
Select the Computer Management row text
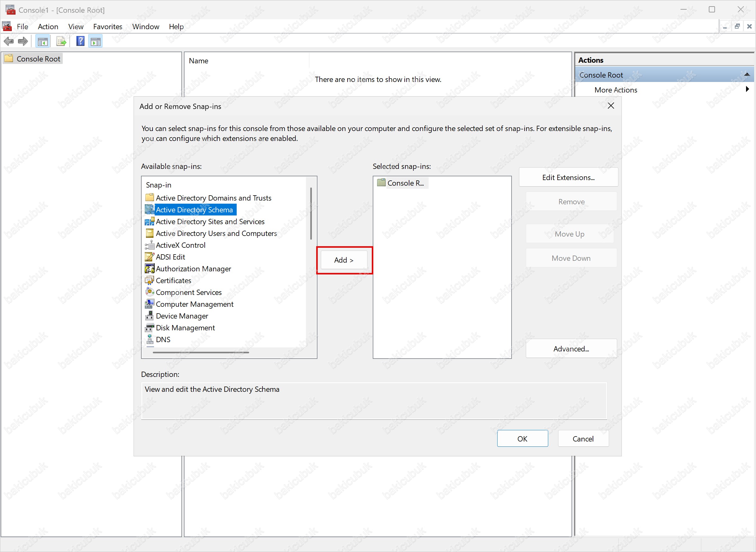tap(194, 304)
